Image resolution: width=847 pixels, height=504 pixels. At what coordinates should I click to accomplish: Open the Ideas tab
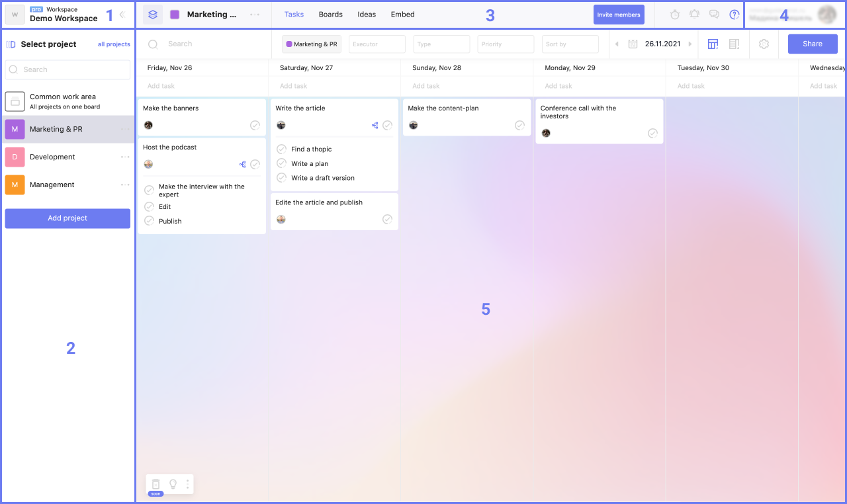click(x=367, y=15)
